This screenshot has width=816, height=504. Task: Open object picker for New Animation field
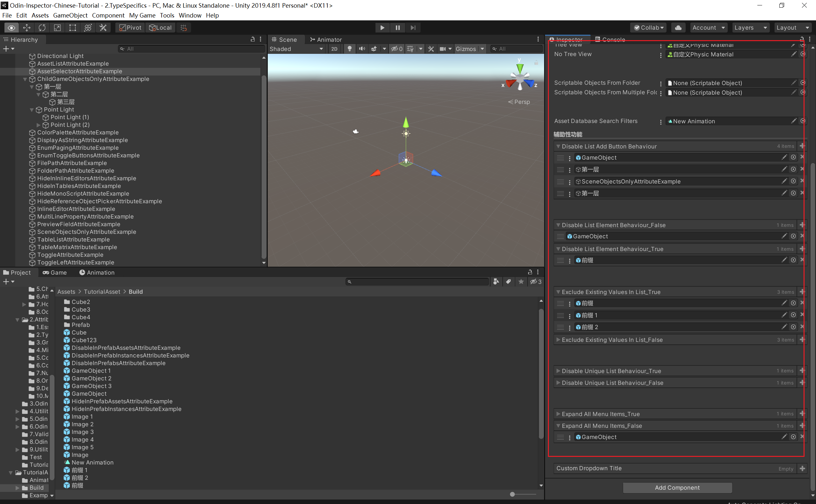(803, 121)
